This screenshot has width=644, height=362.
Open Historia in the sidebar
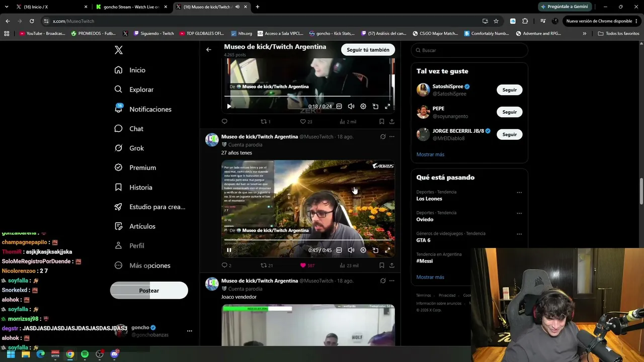pos(133,188)
